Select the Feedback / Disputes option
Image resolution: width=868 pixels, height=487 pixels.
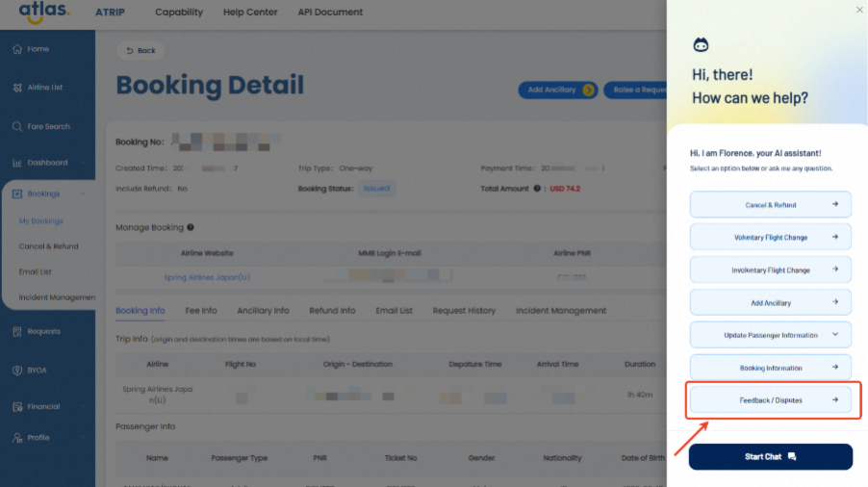tap(770, 400)
